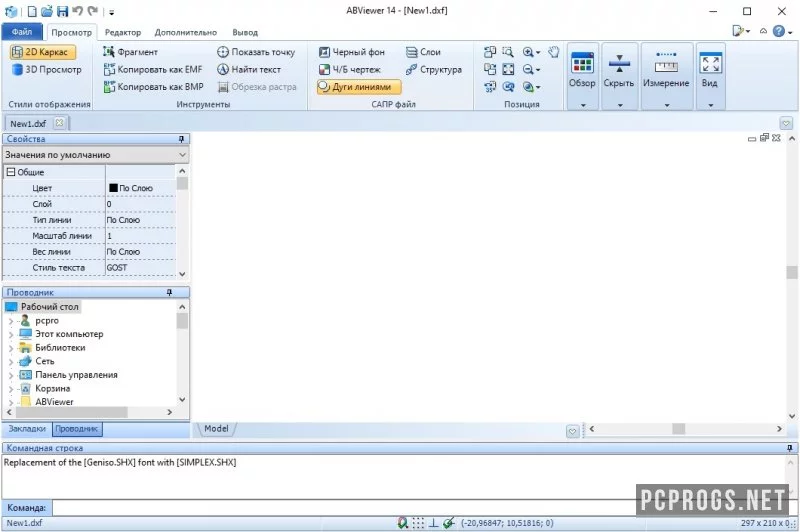Click the previous zoom view icon

(x=508, y=87)
